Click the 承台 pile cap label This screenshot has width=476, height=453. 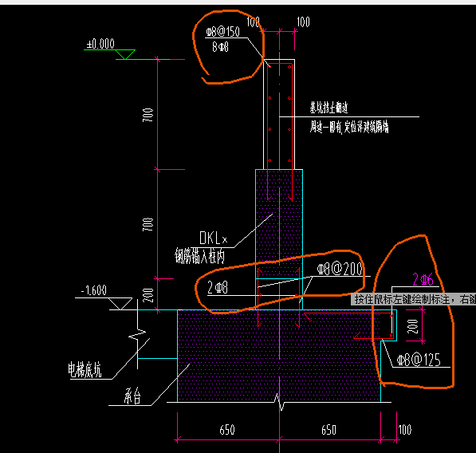pos(132,396)
